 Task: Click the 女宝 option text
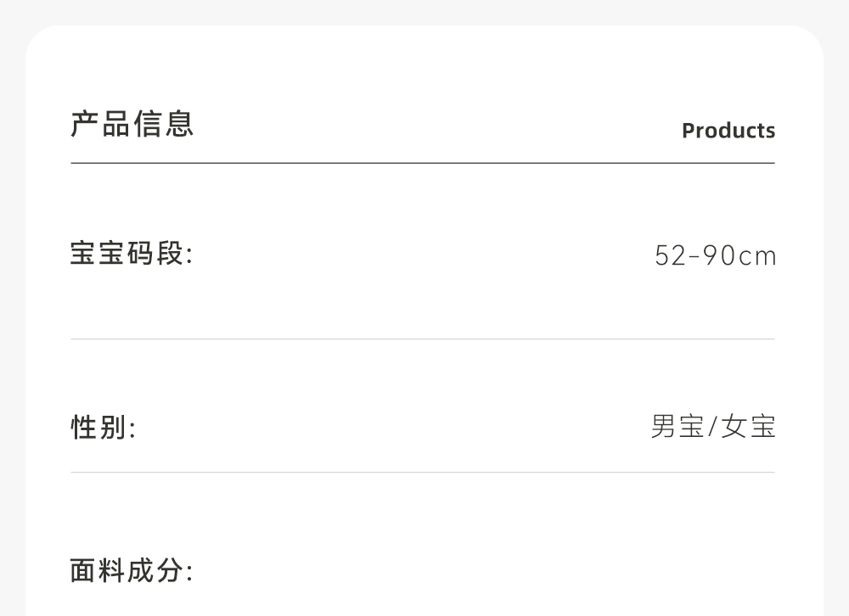coord(749,426)
